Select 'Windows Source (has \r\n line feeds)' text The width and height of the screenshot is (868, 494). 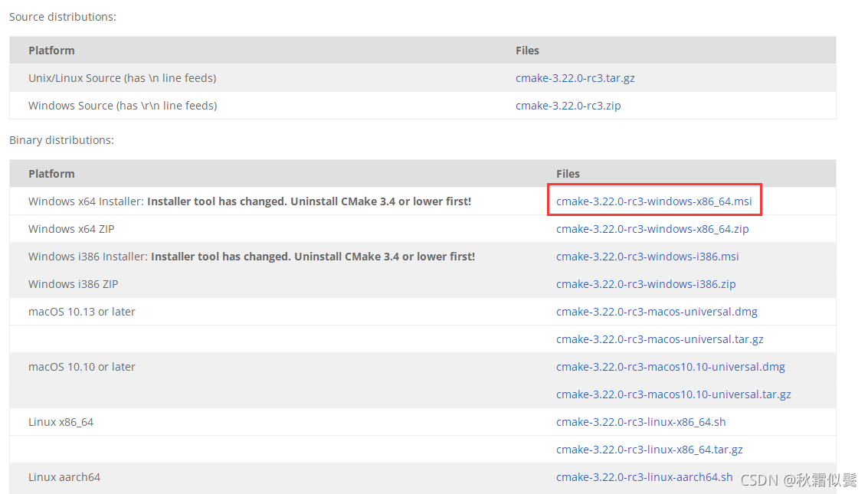tap(123, 106)
